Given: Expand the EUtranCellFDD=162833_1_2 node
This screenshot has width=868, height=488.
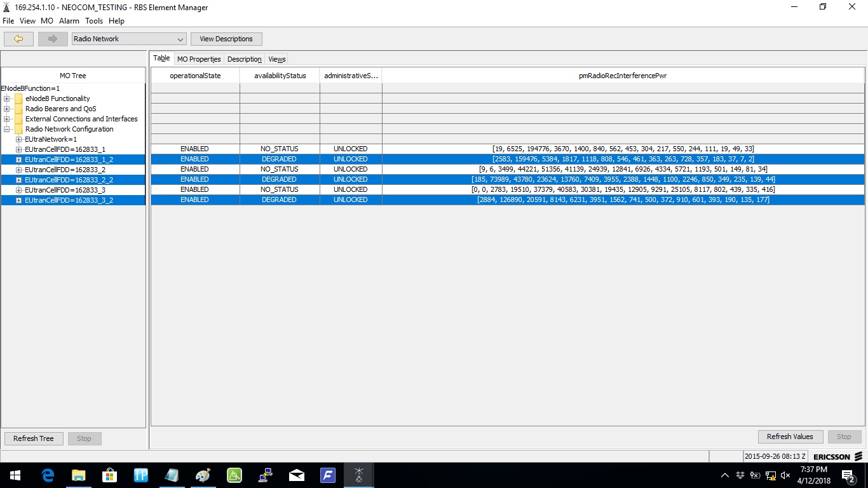Looking at the screenshot, I should (19, 159).
